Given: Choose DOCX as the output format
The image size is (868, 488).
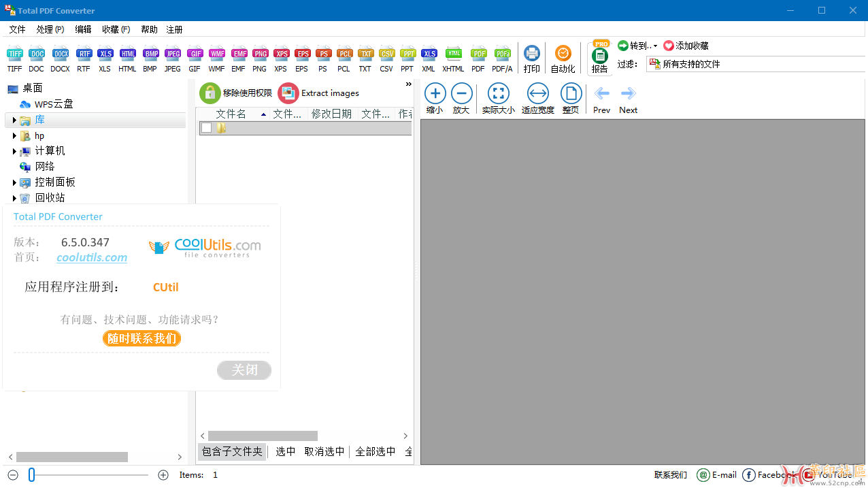Looking at the screenshot, I should coord(60,54).
